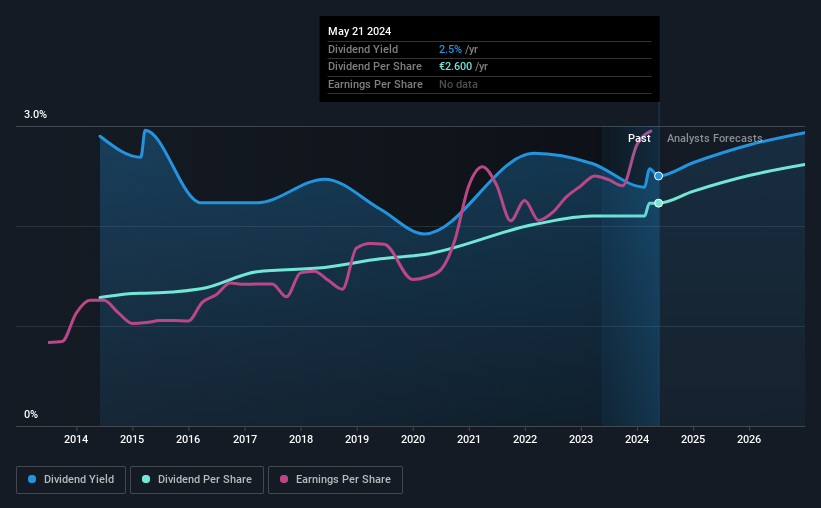Click the 'Earnings Per Share' row label in tooltip
Viewport: 821px width, 508px height.
pos(375,84)
